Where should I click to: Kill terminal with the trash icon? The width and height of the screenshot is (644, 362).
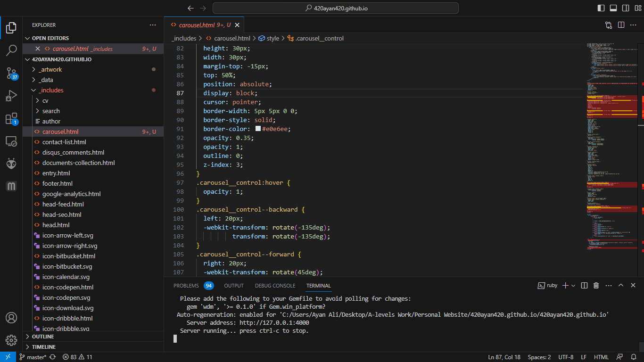click(596, 286)
